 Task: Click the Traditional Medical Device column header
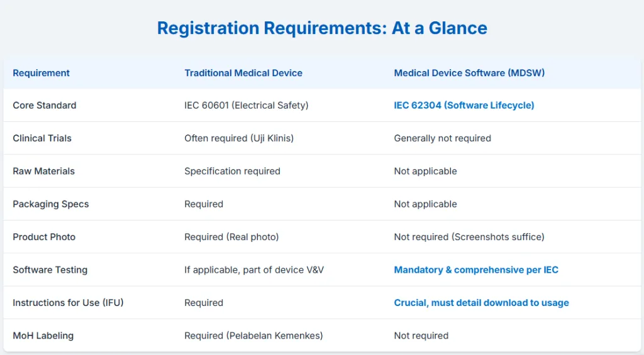tap(243, 73)
